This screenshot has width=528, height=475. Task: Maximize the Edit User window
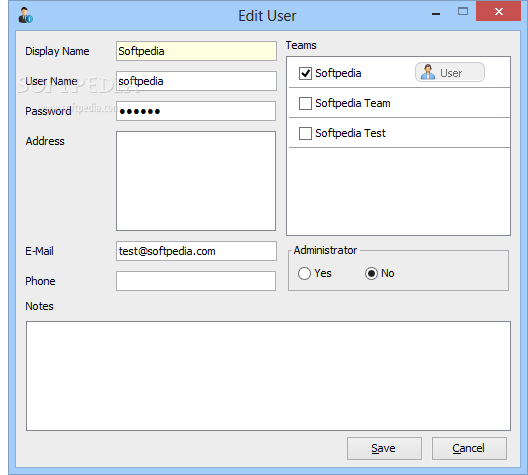(x=463, y=12)
